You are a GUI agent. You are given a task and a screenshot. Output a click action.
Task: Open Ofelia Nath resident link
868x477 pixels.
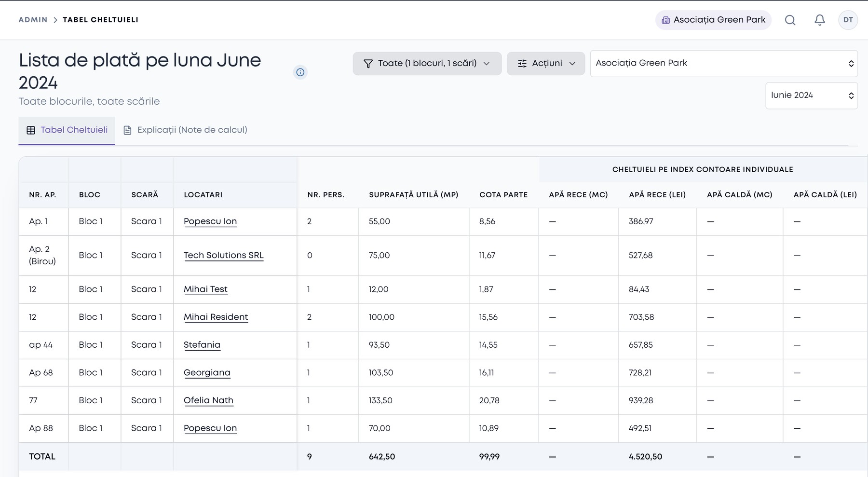pos(208,400)
